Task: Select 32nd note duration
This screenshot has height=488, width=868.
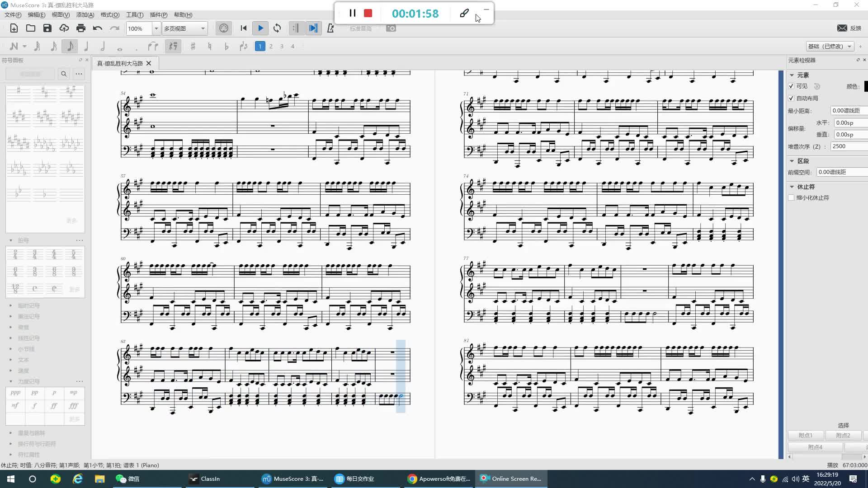Action: (37, 46)
